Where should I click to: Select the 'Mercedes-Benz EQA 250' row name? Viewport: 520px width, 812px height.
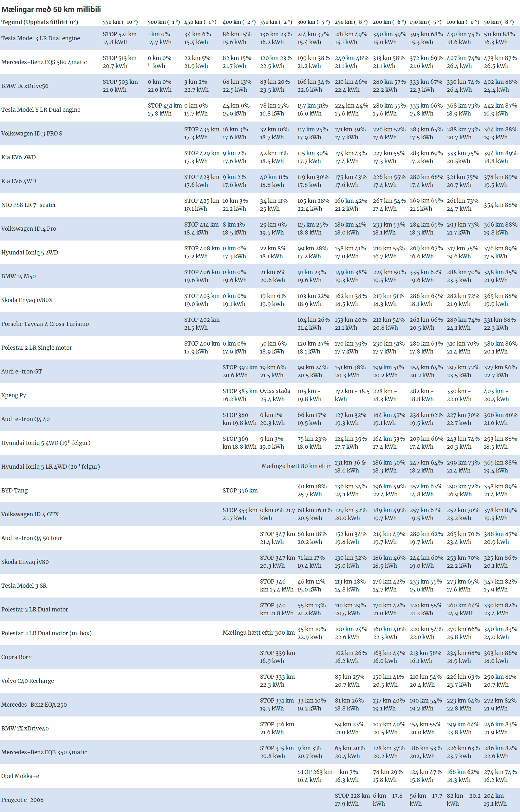[x=34, y=704]
